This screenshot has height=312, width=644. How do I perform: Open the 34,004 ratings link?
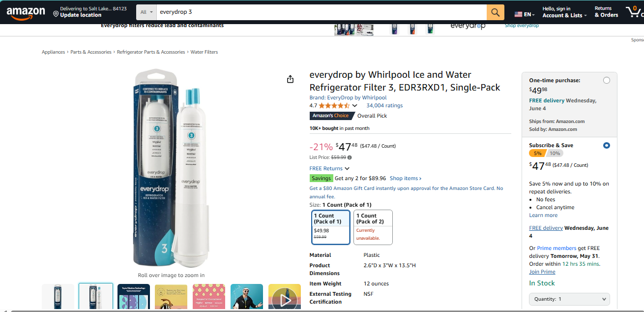[384, 105]
